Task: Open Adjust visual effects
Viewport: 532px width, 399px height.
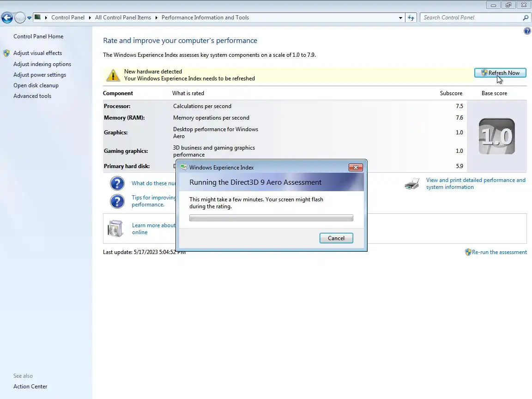Action: [x=38, y=53]
